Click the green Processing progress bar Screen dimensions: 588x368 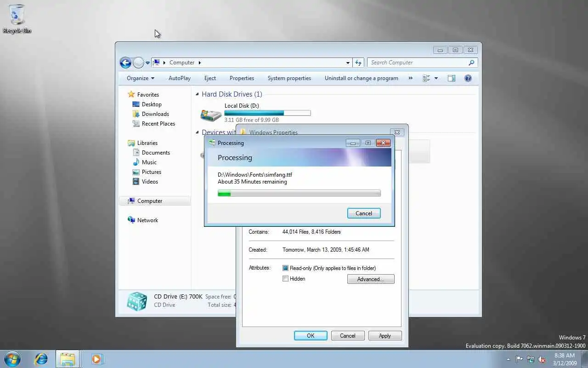[x=299, y=194]
